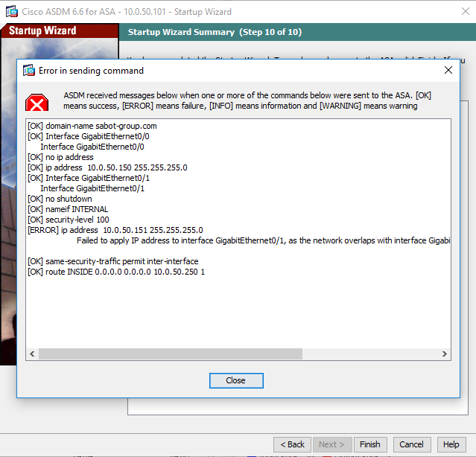Select the [OK] no ip address line
The image size is (476, 457).
[x=61, y=157]
